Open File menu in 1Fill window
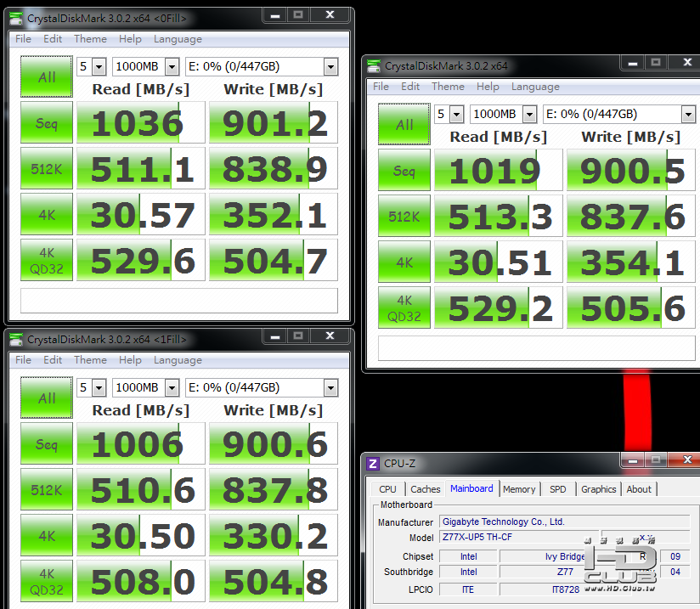 point(23,360)
